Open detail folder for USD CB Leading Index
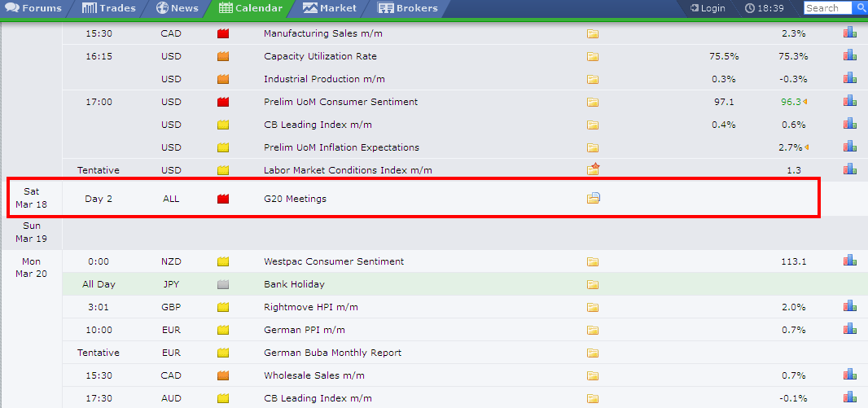The width and height of the screenshot is (868, 408). (593, 125)
